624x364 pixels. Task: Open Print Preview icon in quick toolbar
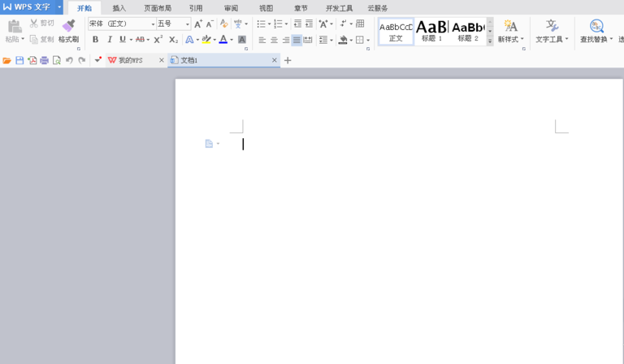pyautogui.click(x=57, y=60)
